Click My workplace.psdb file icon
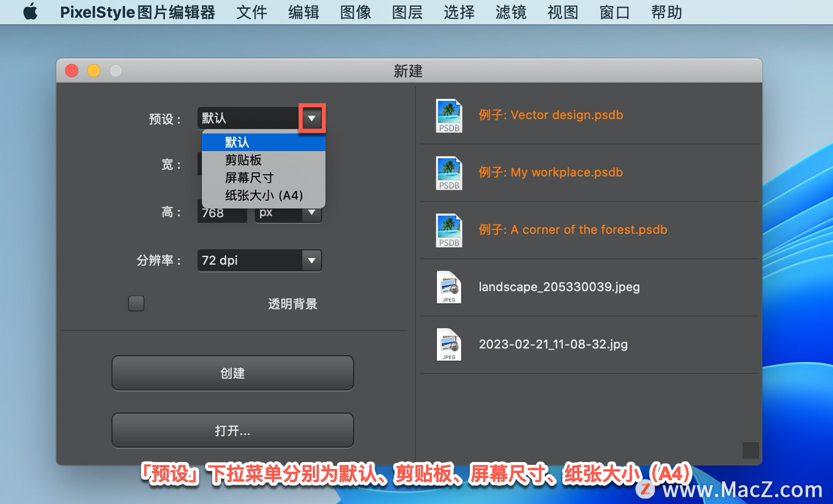Screen dimensions: 833x504 tap(449, 173)
